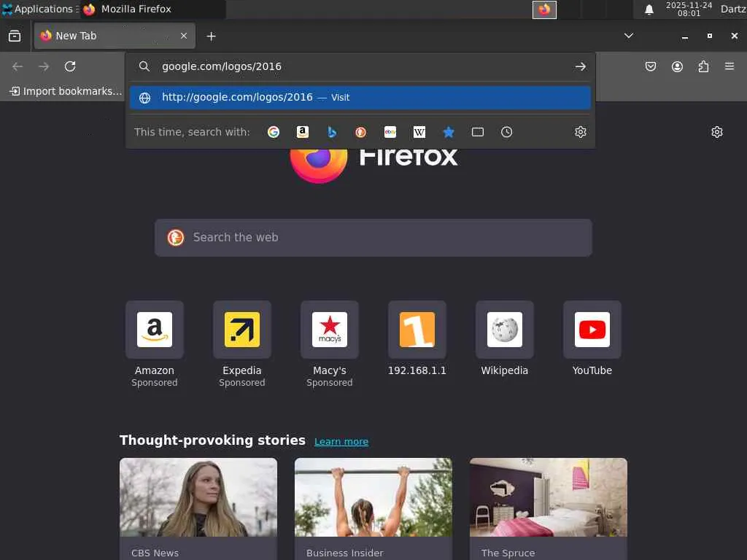Open the Business Insider story thumbnail
This screenshot has width=747, height=560.
click(373, 497)
